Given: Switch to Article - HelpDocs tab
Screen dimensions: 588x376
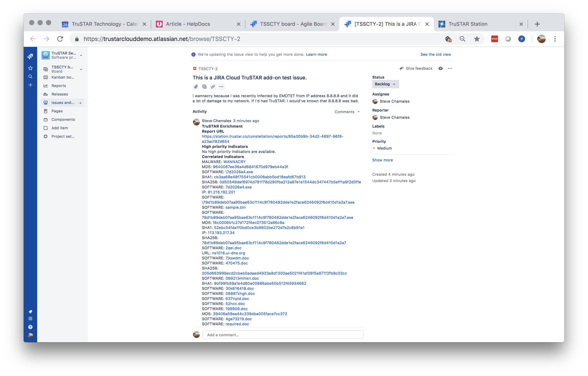Looking at the screenshot, I should click(198, 24).
